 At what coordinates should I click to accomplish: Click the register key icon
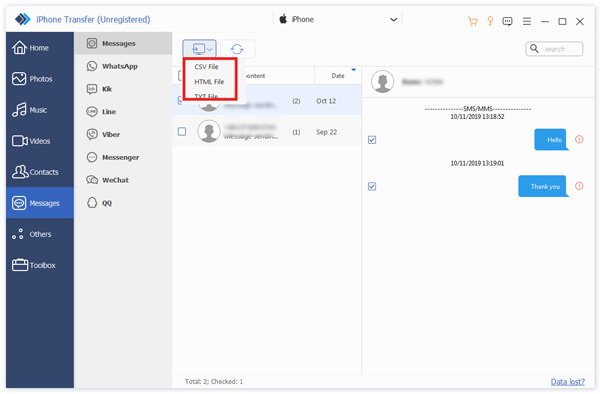pyautogui.click(x=490, y=21)
